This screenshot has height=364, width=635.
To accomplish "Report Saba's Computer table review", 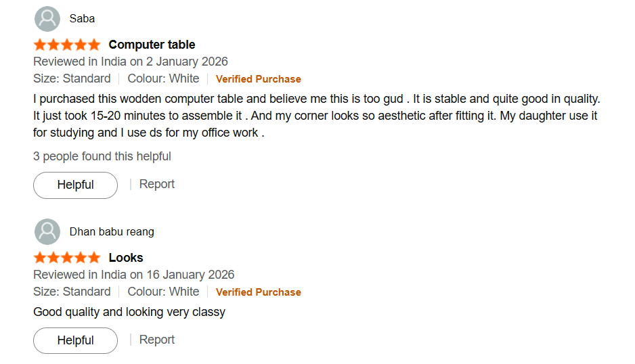I will (x=157, y=184).
